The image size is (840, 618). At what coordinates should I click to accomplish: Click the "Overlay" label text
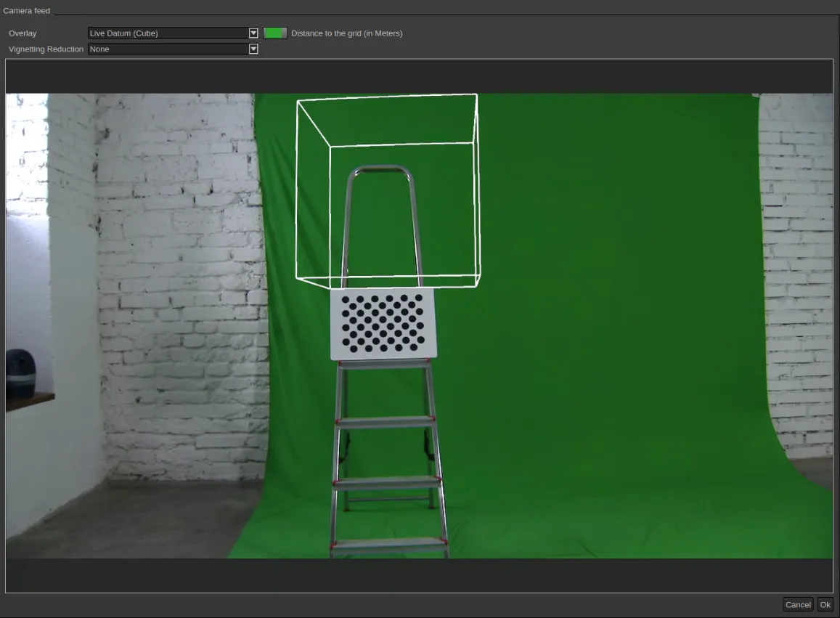pyautogui.click(x=23, y=33)
